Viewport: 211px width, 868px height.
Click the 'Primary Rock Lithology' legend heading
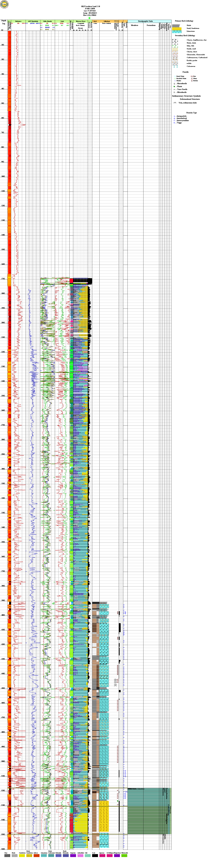click(184, 21)
